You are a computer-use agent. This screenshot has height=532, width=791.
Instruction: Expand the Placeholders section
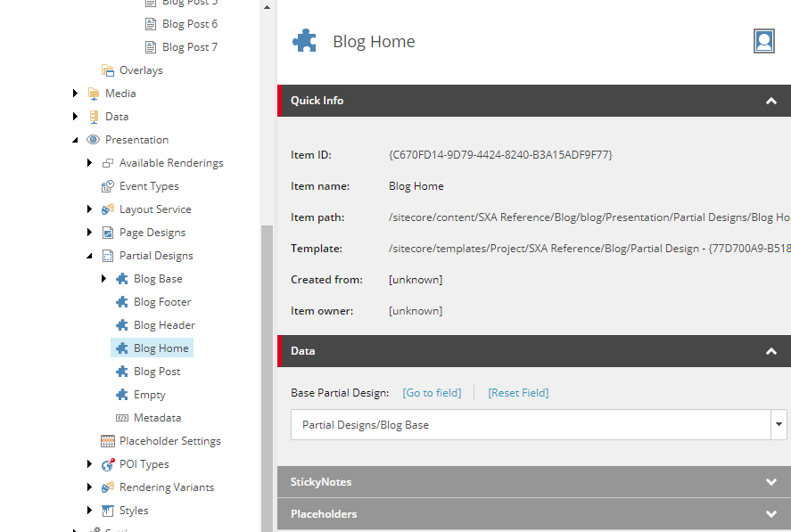tap(770, 514)
